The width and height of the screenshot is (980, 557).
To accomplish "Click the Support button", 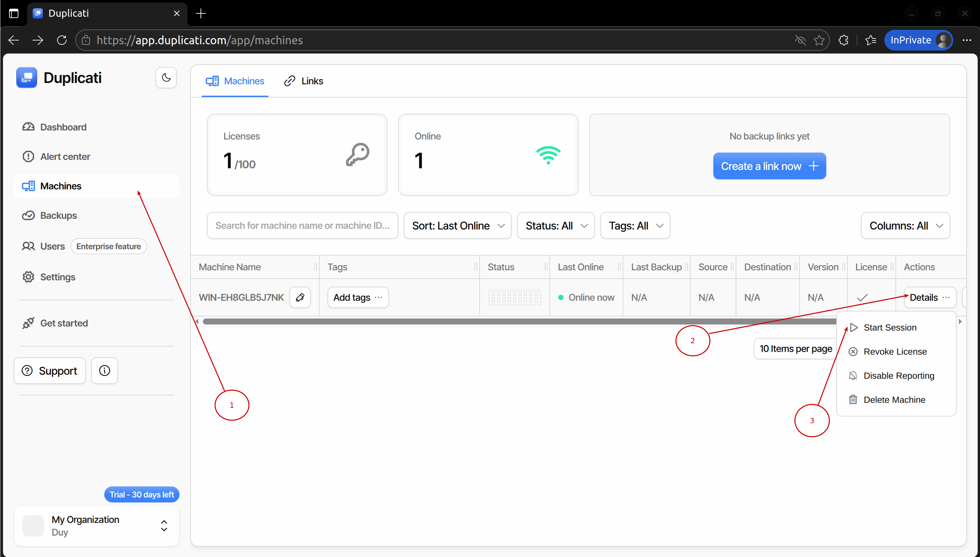I will point(50,370).
